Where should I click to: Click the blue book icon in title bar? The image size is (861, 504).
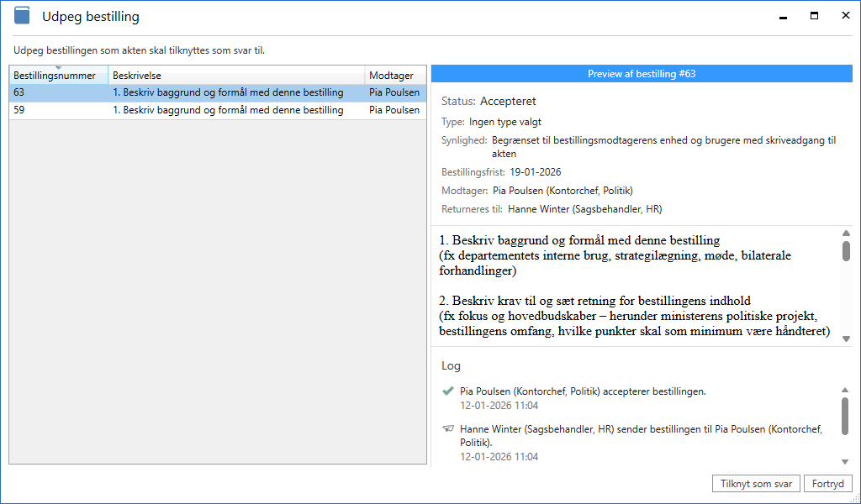pos(22,16)
